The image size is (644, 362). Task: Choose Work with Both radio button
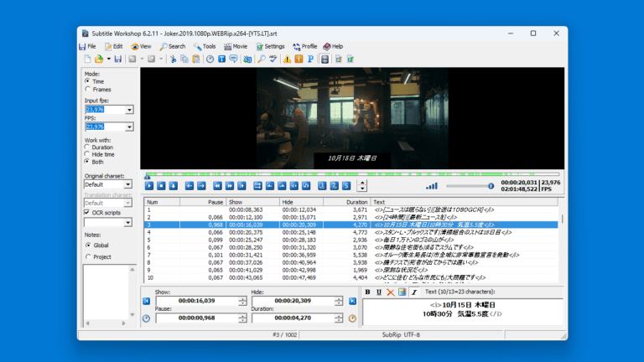coord(87,162)
